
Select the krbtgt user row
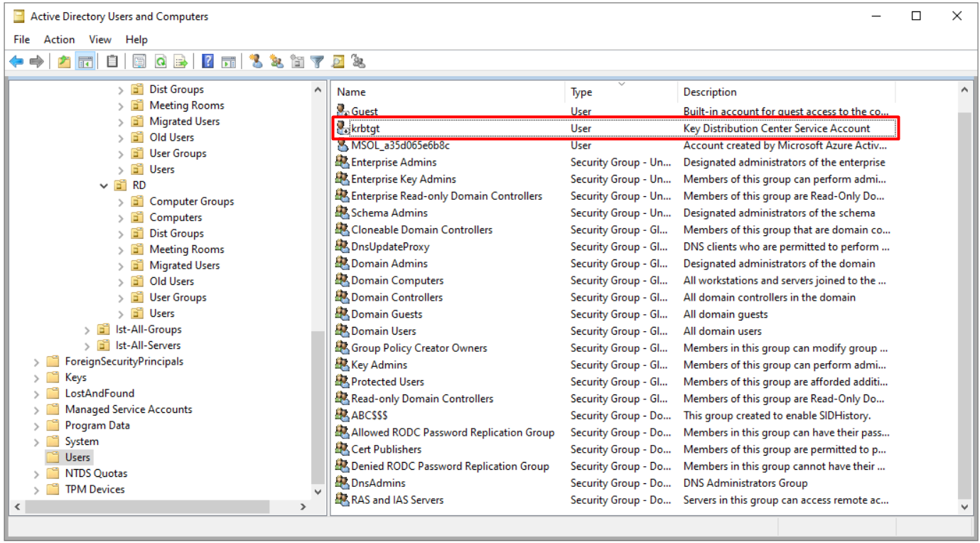point(616,128)
